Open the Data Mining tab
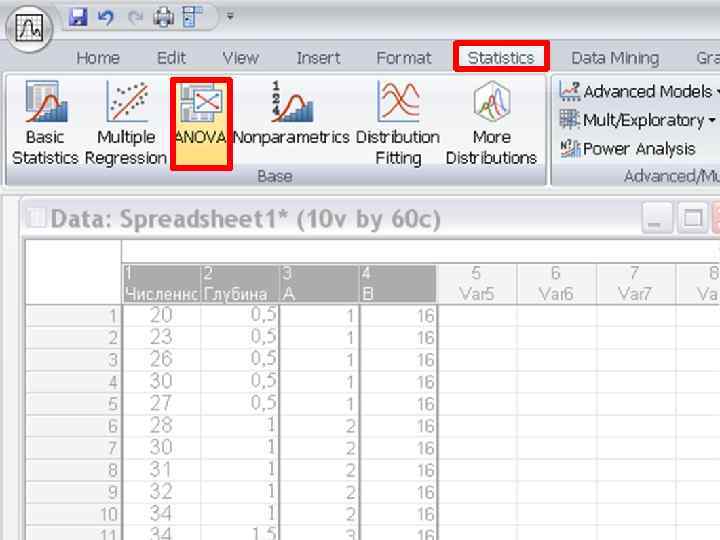This screenshot has height=540, width=720. click(615, 58)
